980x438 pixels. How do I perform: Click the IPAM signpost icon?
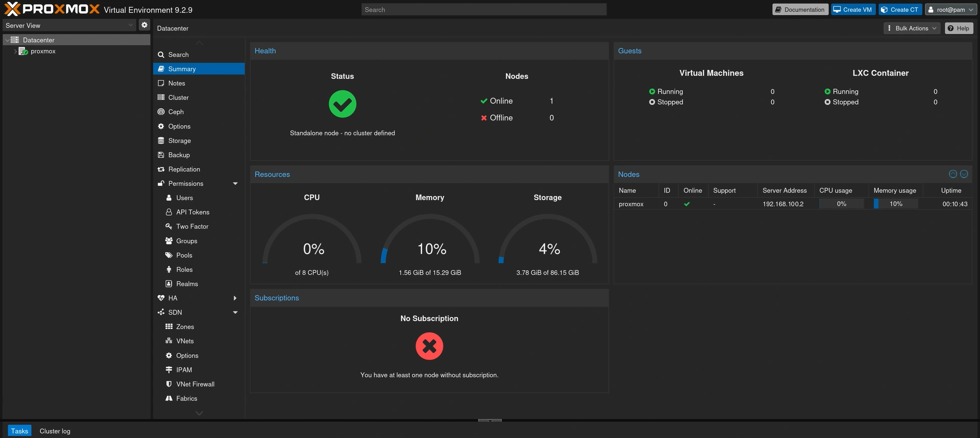[x=169, y=370]
